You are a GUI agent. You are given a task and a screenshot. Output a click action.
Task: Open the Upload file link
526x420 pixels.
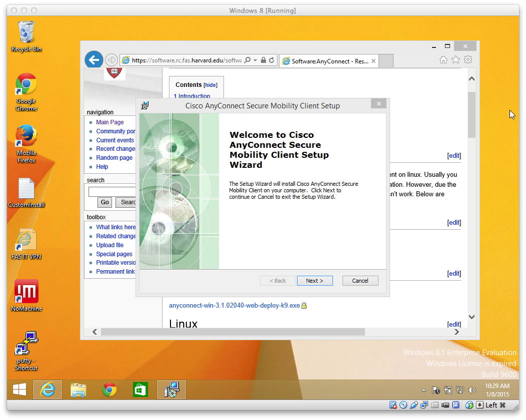click(x=109, y=245)
